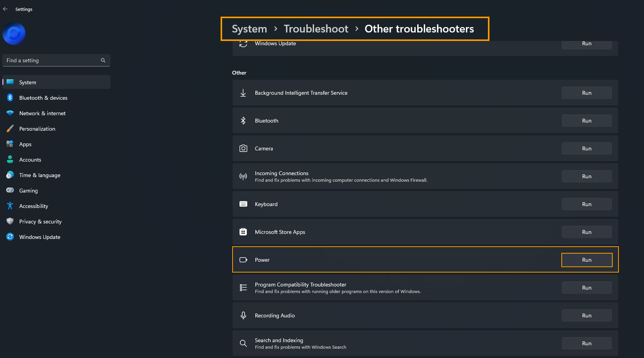644x358 pixels.
Task: Click the Other section heading
Action: click(239, 73)
